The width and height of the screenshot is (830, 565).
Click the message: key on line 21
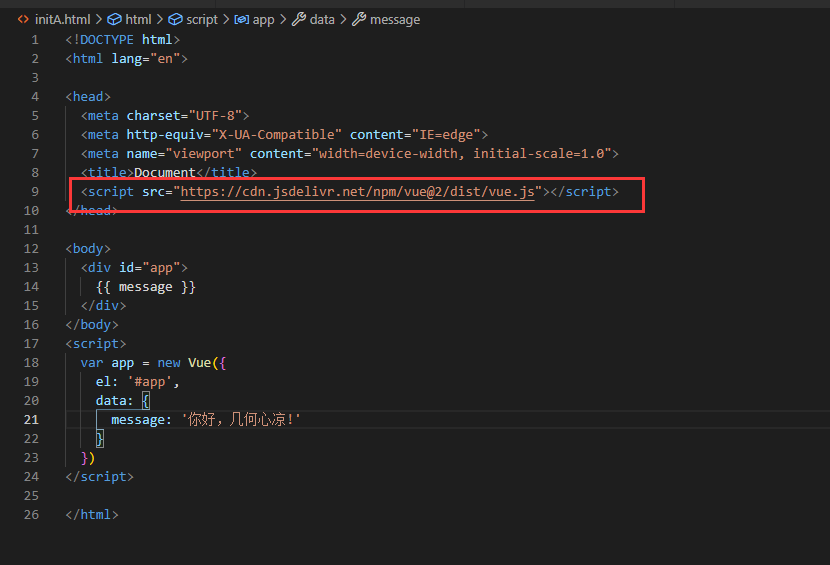[141, 420]
